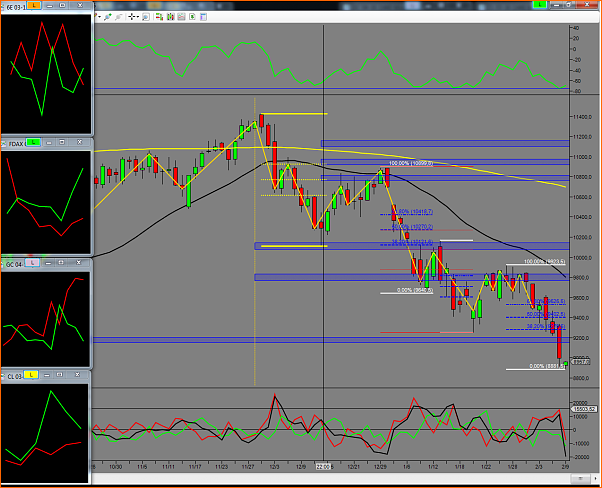Click the 12/3 date axis label
The height and width of the screenshot is (488, 602).
point(275,467)
